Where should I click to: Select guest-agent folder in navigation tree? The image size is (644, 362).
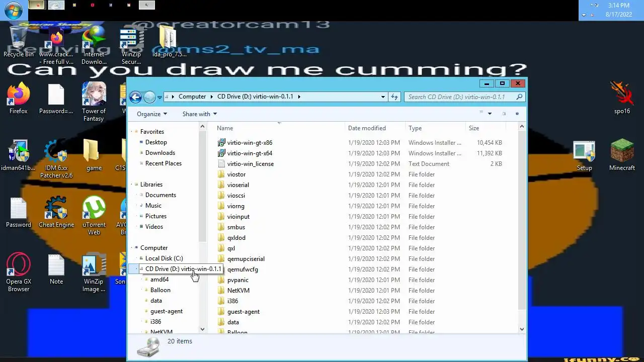(167, 311)
